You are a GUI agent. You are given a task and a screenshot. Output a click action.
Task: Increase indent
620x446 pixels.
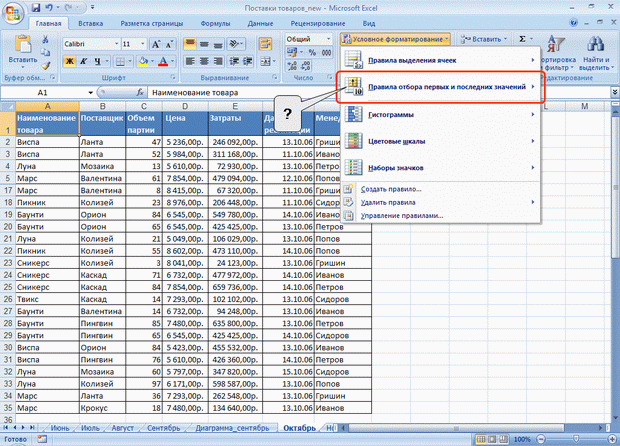(248, 61)
